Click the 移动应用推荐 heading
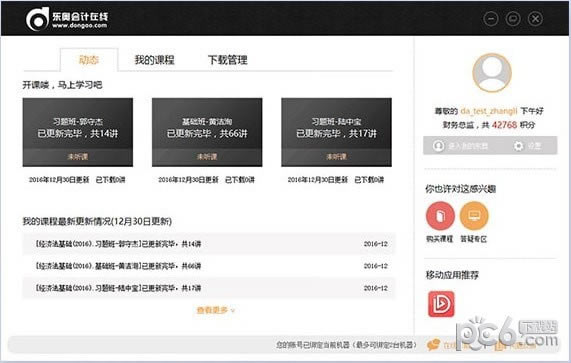This screenshot has width=571, height=363. [452, 275]
